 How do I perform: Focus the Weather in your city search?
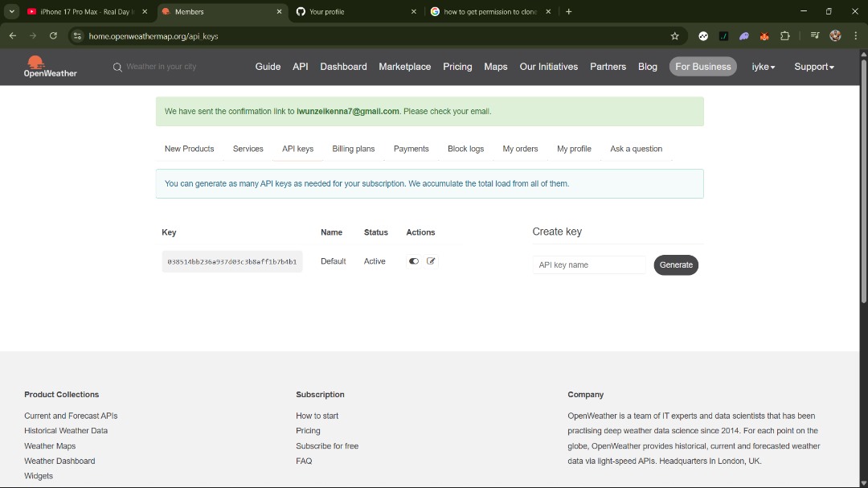(161, 67)
